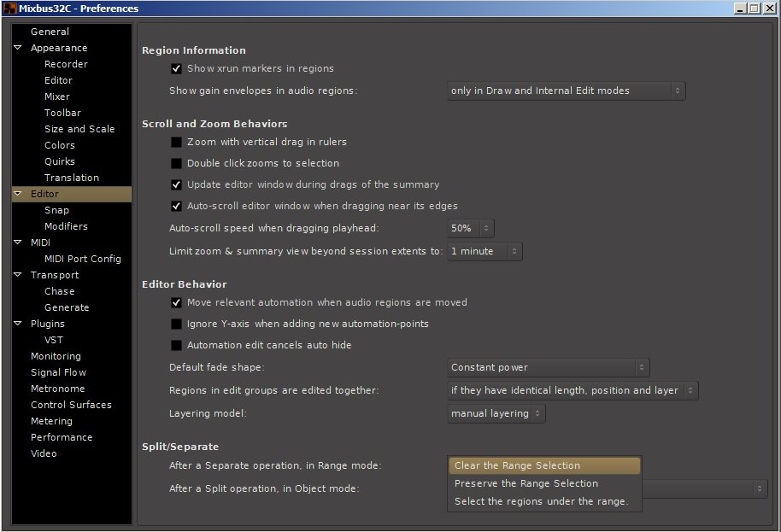Enable Ignore Y-axis when adding automation-points
Viewport: 781px width, 532px height.
[176, 324]
